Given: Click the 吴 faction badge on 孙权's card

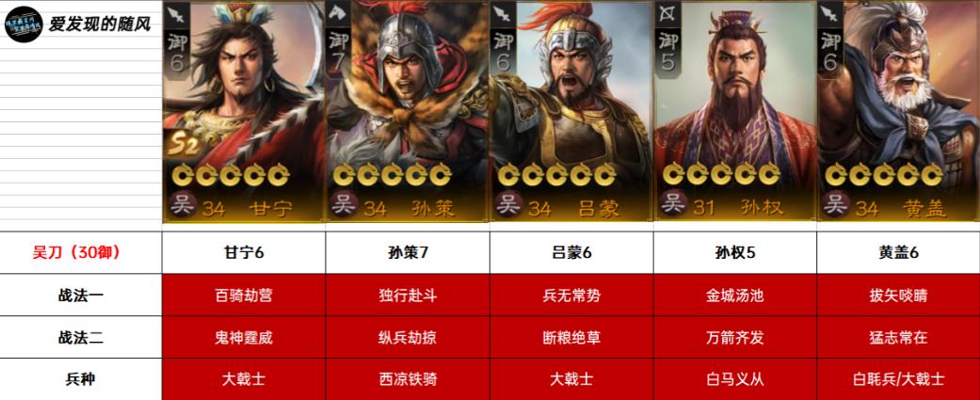Looking at the screenshot, I should point(673,203).
